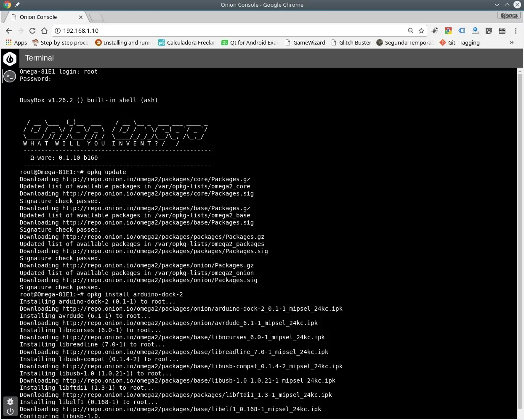The height and width of the screenshot is (420, 524).
Task: Open the Chrome download extension icon
Action: pos(448,31)
